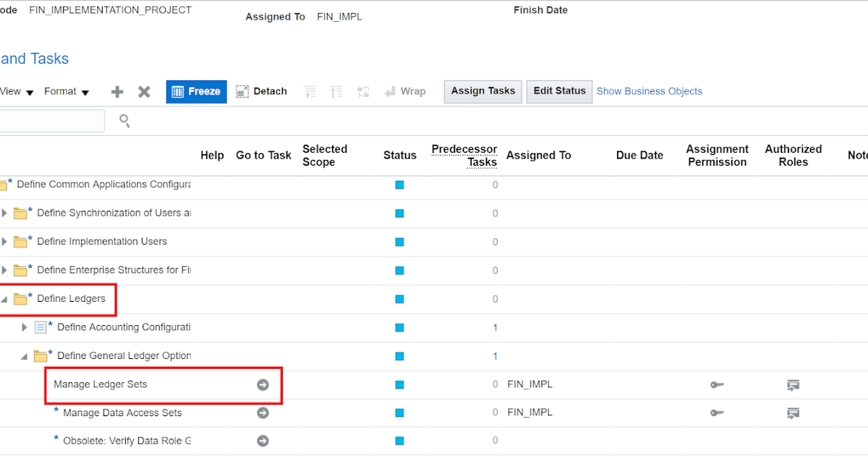Image resolution: width=868 pixels, height=456 pixels.
Task: Click the Detach table button
Action: tap(262, 92)
